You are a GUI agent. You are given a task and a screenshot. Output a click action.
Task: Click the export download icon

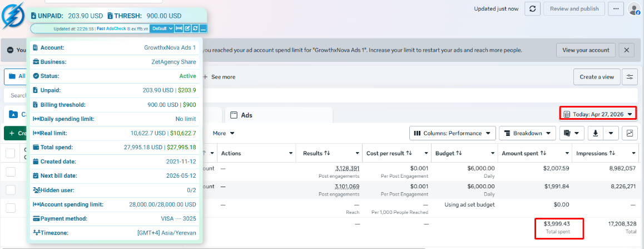(x=596, y=133)
